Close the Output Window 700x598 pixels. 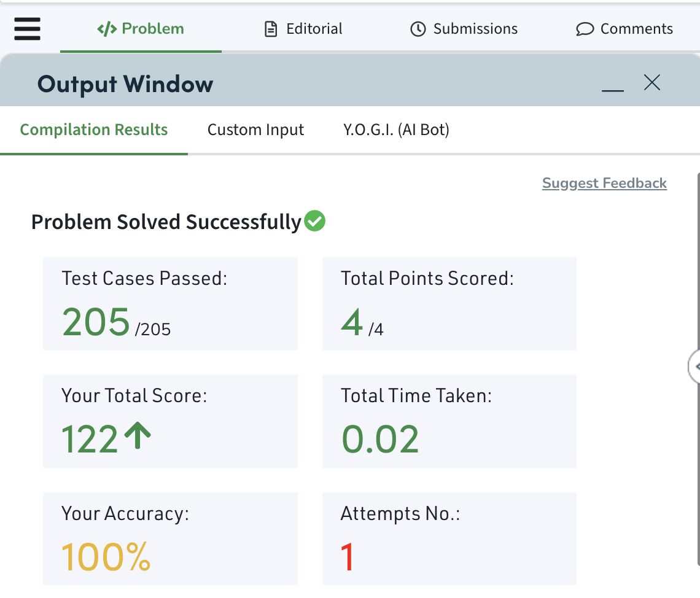(x=651, y=82)
